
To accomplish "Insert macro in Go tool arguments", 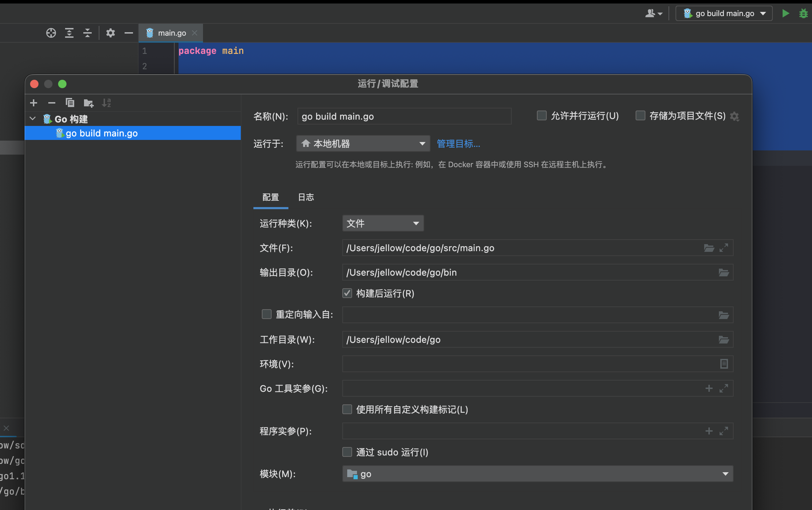I will 709,389.
